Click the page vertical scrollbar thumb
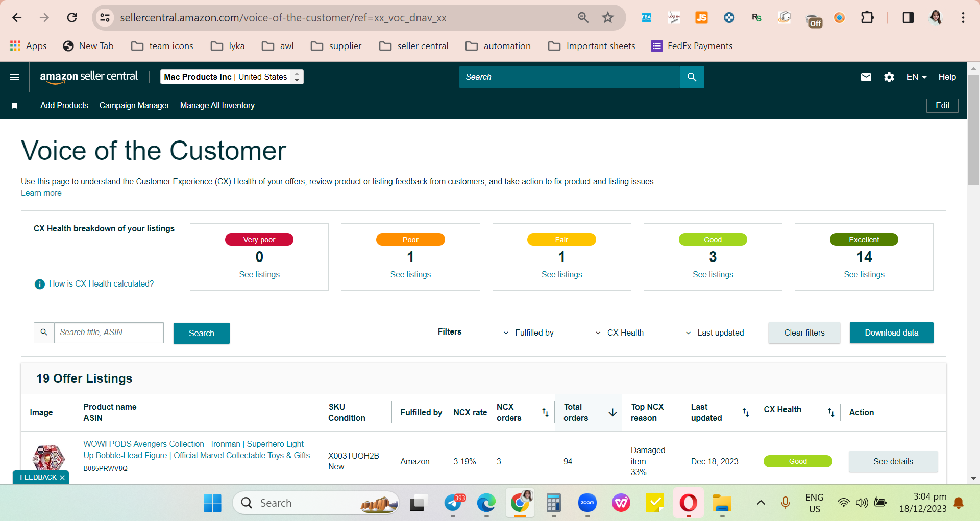Image resolution: width=980 pixels, height=521 pixels. pyautogui.click(x=973, y=129)
